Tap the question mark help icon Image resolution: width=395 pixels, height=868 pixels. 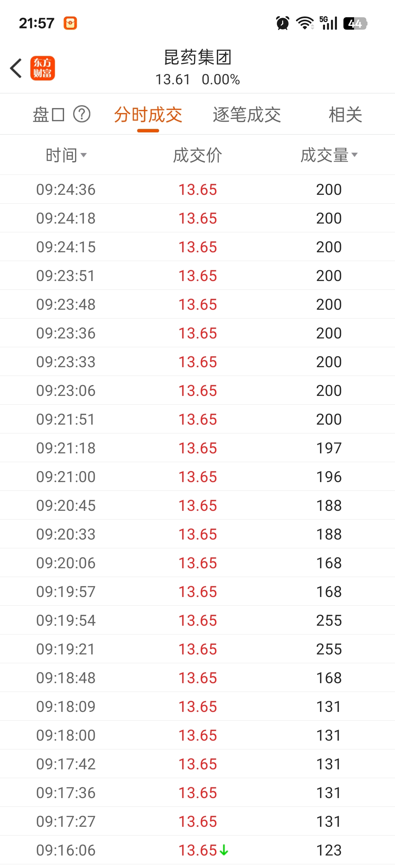pyautogui.click(x=82, y=114)
